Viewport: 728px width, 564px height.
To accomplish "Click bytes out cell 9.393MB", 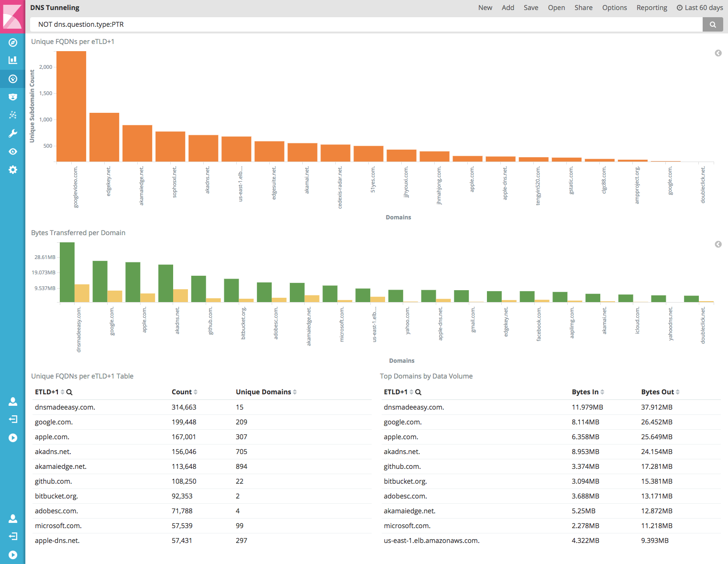I will pos(655,541).
